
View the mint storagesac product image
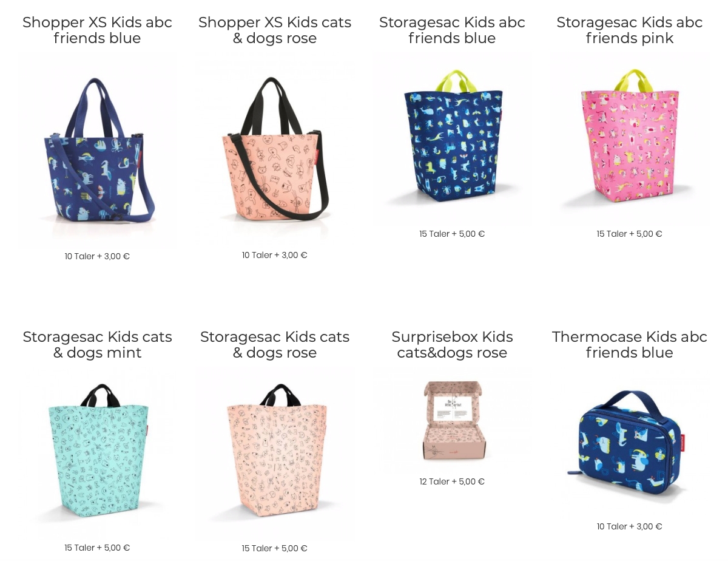(97, 453)
